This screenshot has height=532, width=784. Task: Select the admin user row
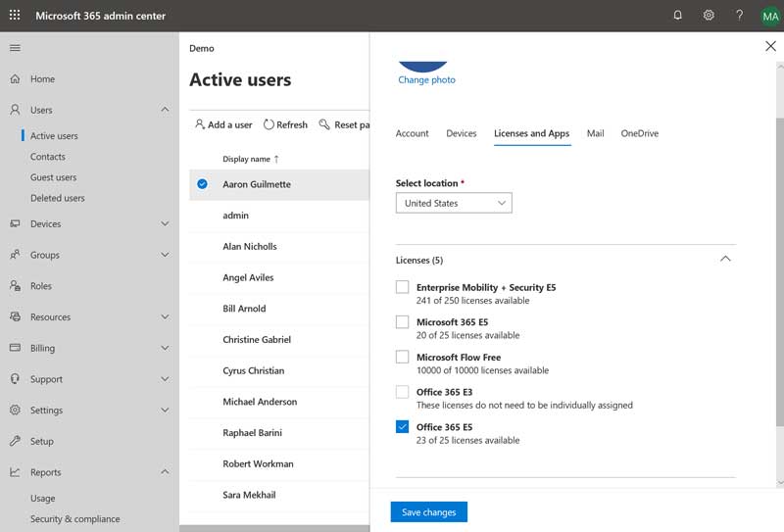pos(279,216)
